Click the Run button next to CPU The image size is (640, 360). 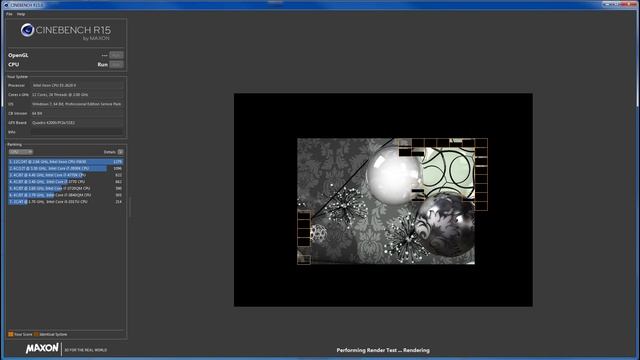(116, 64)
